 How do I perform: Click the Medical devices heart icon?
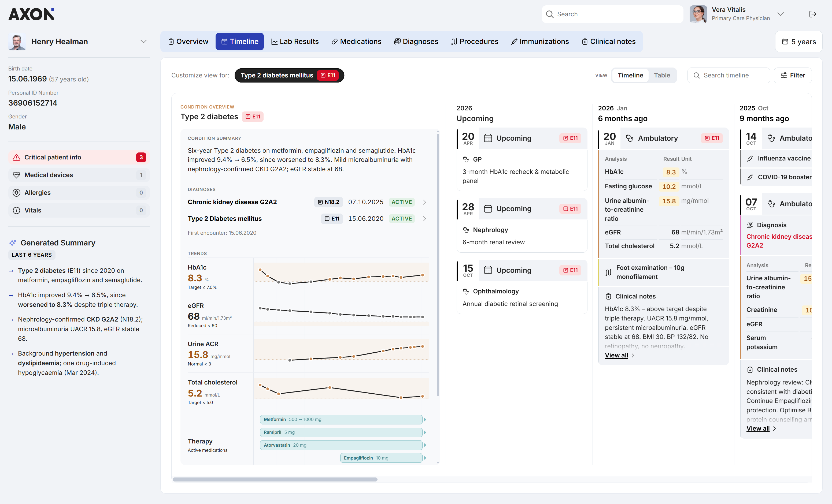16,175
